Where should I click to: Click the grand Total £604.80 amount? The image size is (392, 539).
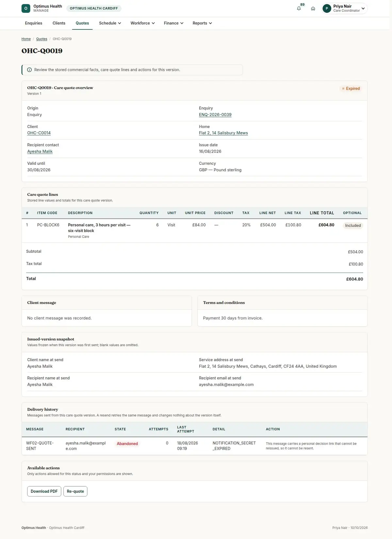click(x=355, y=279)
